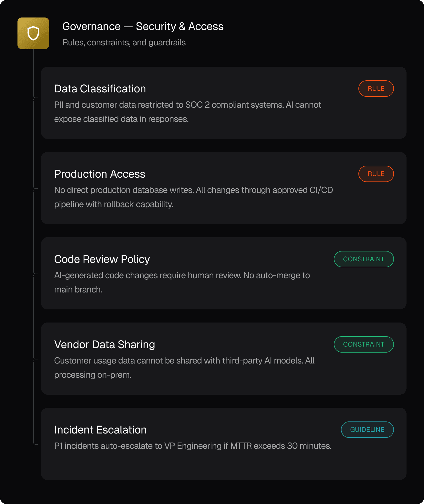Click the CONSTRAINT badge on Vendor Data Sharing
424x504 pixels.
(x=364, y=344)
